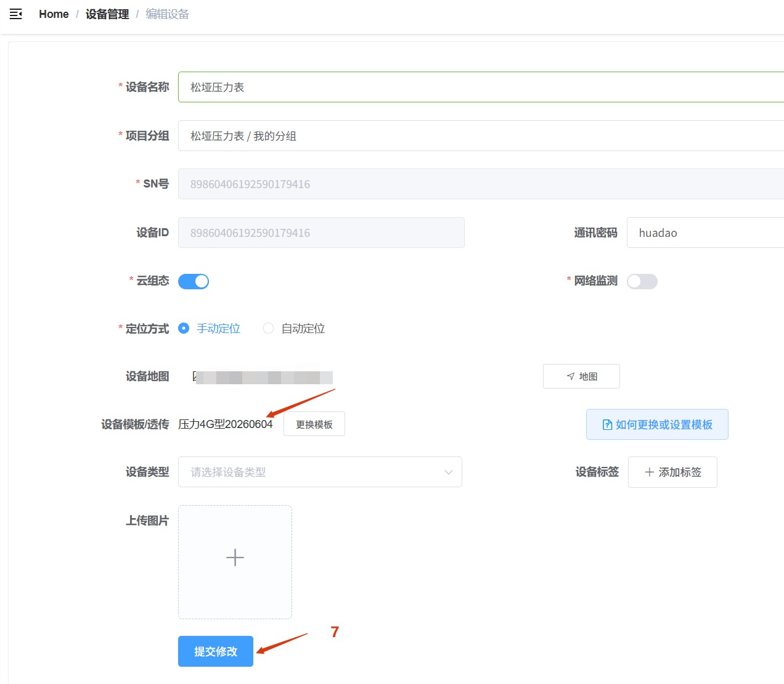The image size is (784, 684).
Task: Click the disabled SN号 field
Action: click(481, 184)
